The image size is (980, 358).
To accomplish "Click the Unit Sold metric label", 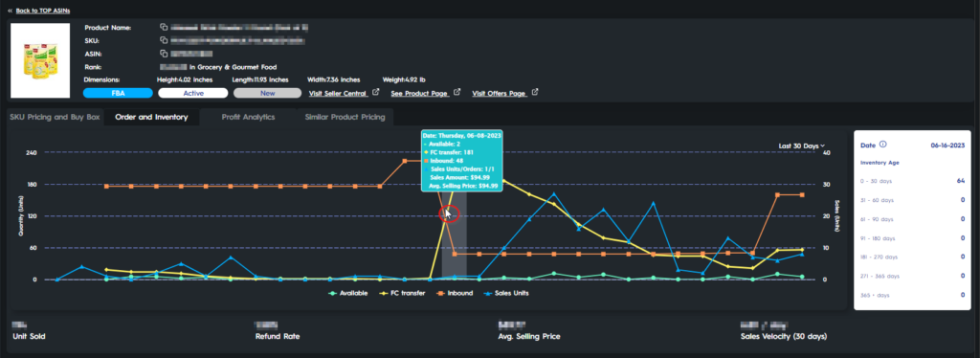I will click(x=29, y=336).
